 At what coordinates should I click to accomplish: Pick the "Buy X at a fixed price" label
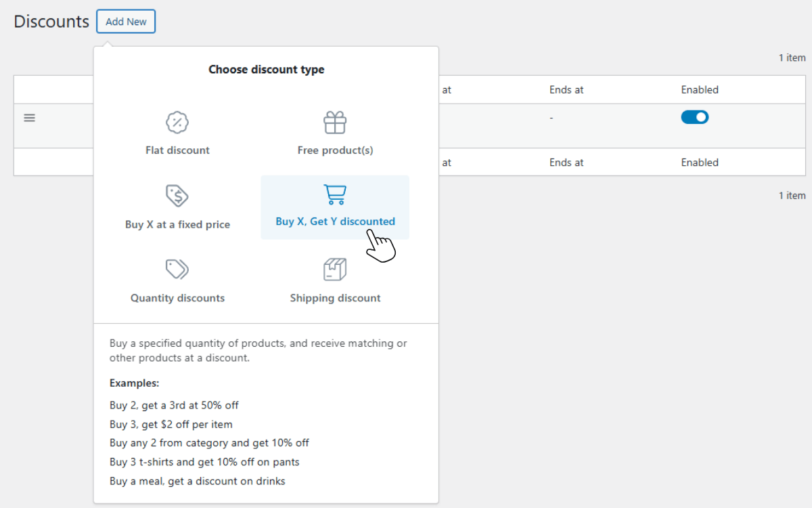click(177, 225)
